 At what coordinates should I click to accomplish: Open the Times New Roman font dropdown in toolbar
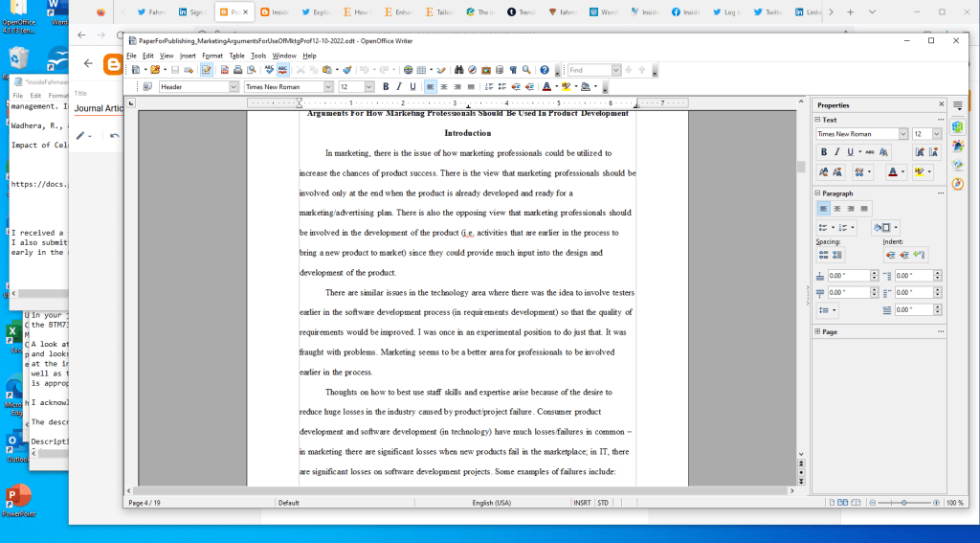tap(328, 87)
